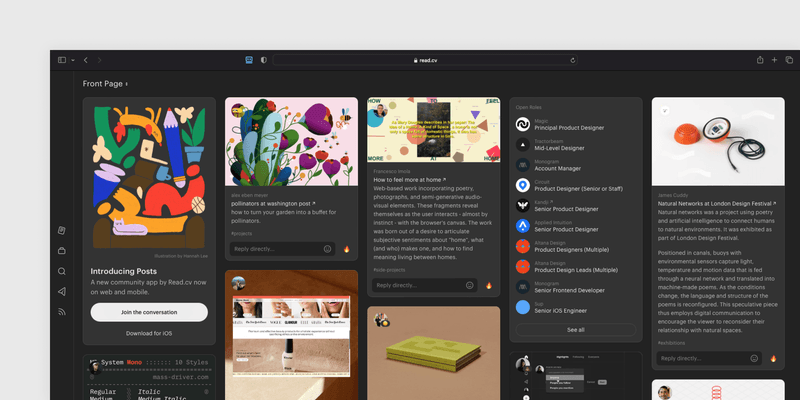Image resolution: width=800 pixels, height=400 pixels.
Task: Open Safari tab overview button
Action: click(x=789, y=60)
